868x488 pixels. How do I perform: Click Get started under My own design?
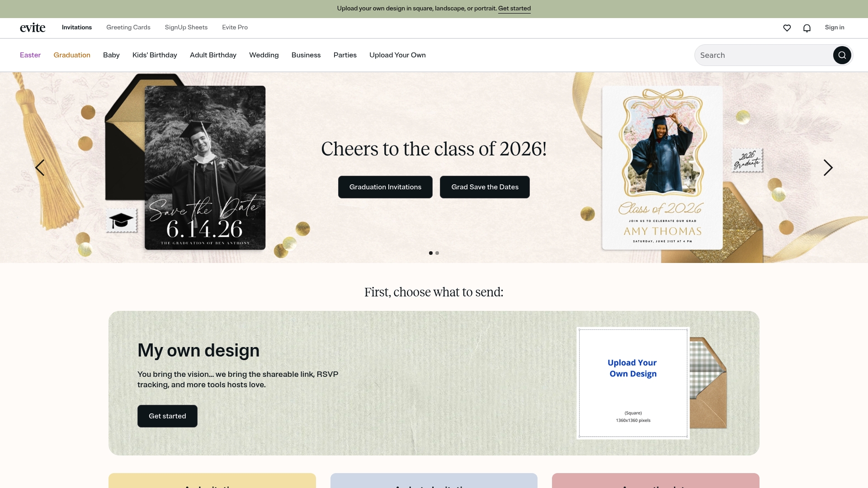(167, 416)
